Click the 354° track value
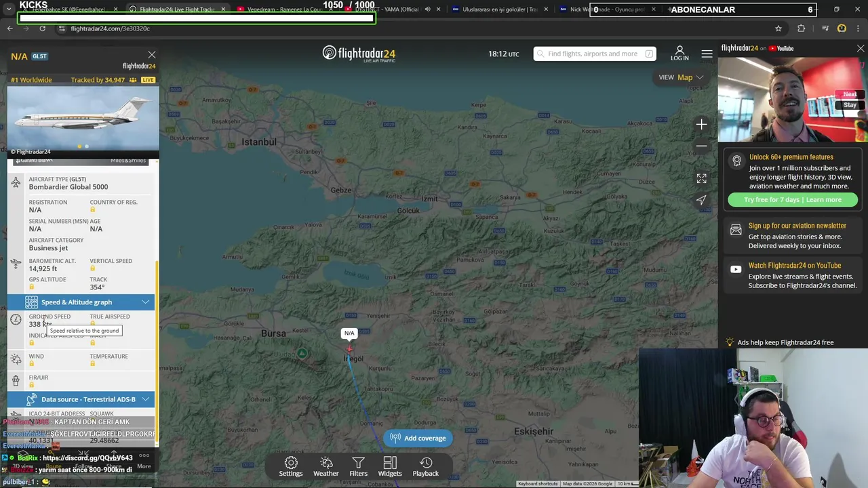This screenshot has width=868, height=488. coord(97,287)
